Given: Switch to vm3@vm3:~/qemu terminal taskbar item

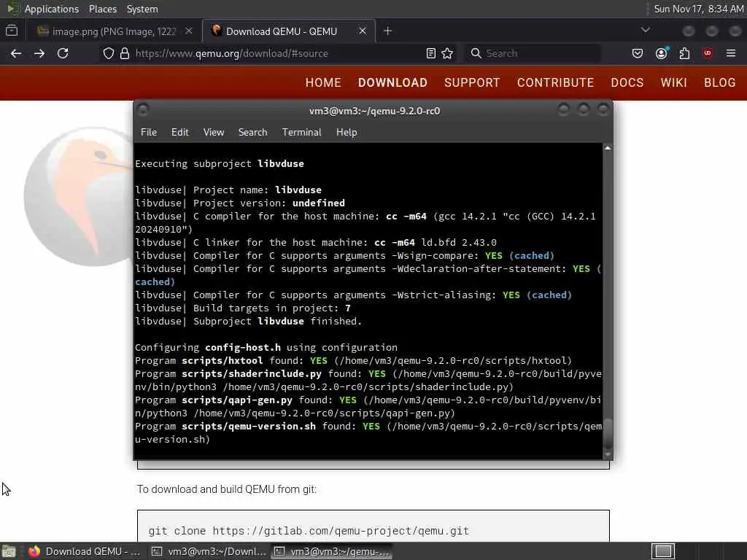Looking at the screenshot, I should tap(332, 551).
